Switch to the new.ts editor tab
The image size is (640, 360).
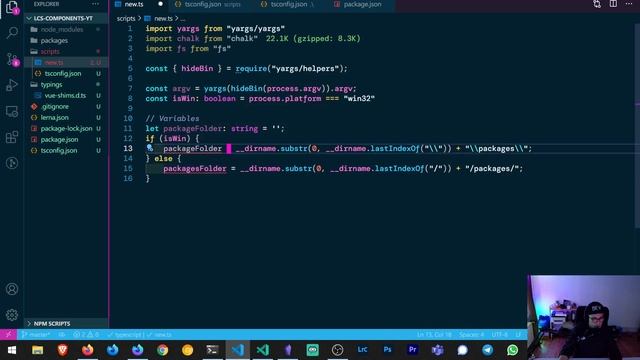[x=133, y=4]
